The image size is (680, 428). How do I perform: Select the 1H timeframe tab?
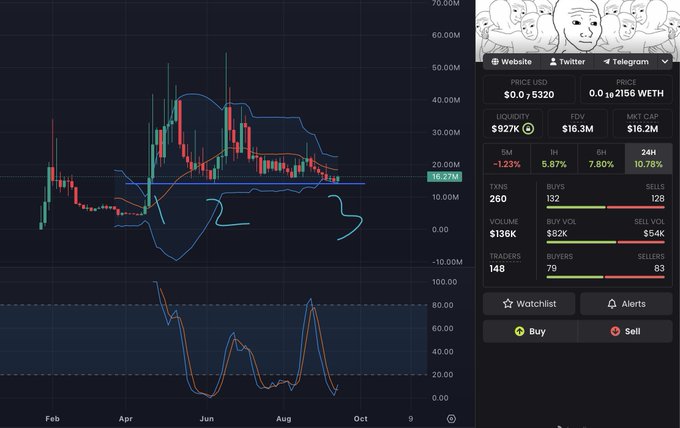tap(554, 159)
